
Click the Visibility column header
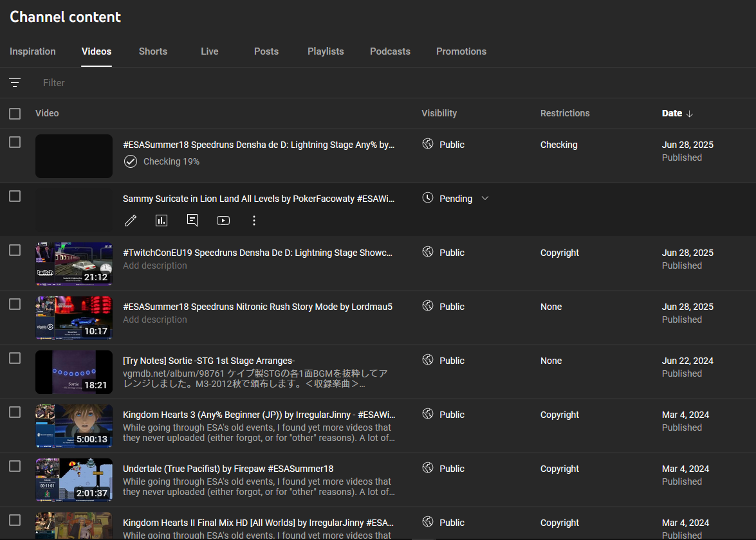click(439, 113)
